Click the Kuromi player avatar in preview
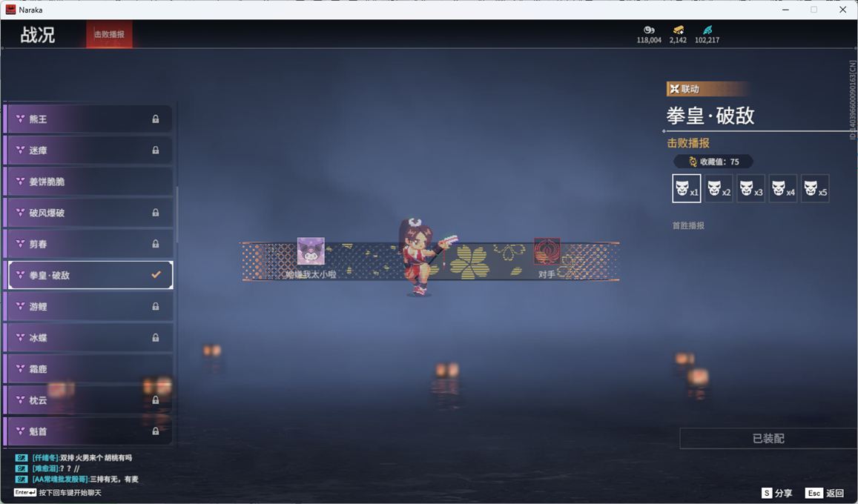858x504 pixels. click(x=311, y=251)
